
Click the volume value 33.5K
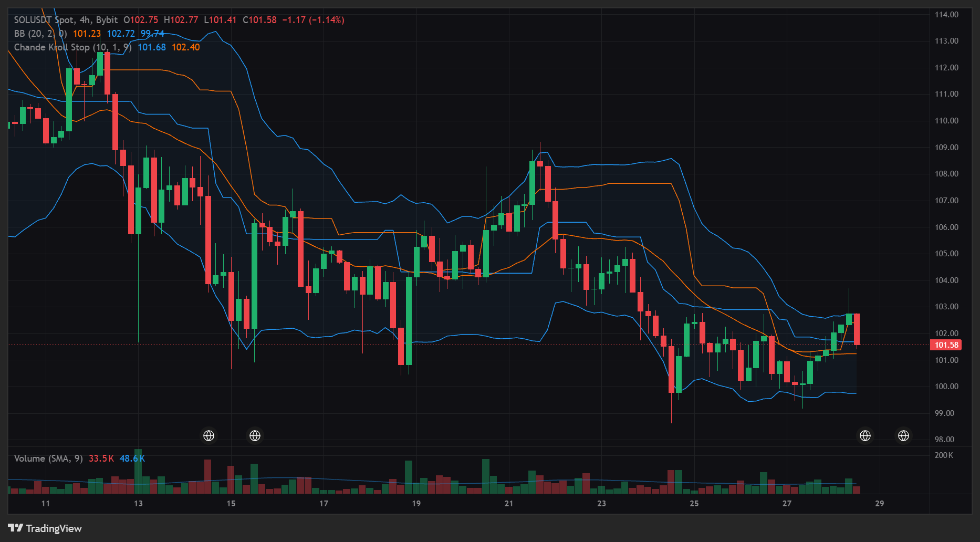click(101, 458)
